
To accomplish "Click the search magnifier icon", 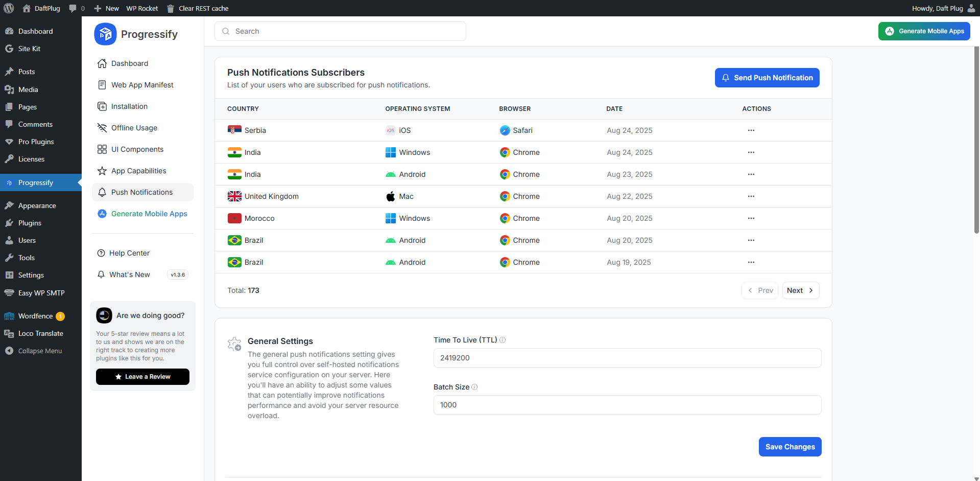I will [225, 31].
